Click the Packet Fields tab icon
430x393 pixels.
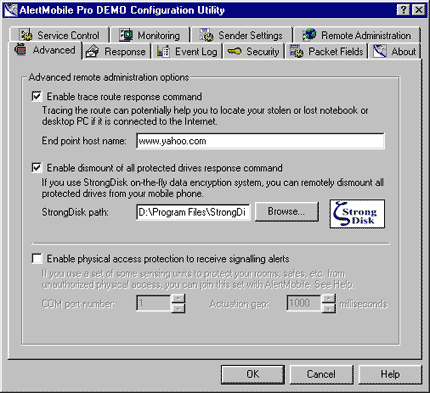297,52
